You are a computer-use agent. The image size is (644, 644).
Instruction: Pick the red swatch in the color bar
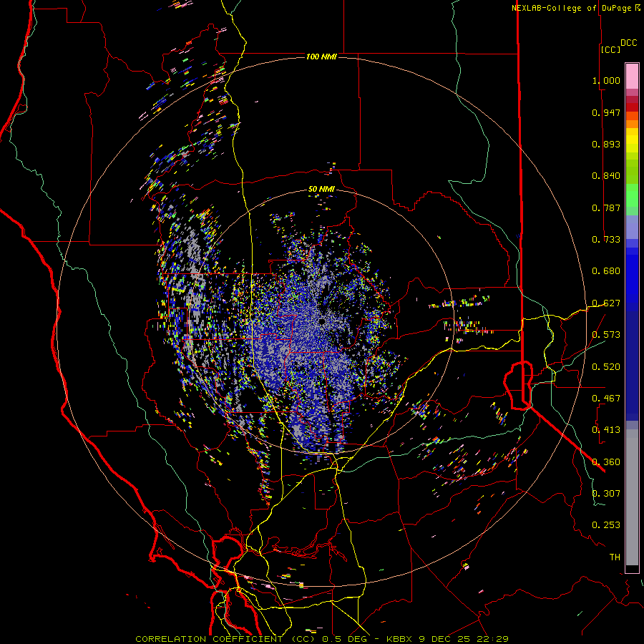[632, 107]
